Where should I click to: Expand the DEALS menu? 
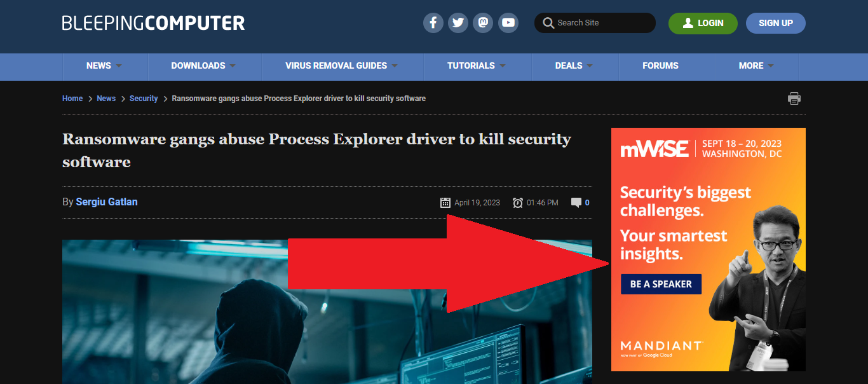pos(574,66)
